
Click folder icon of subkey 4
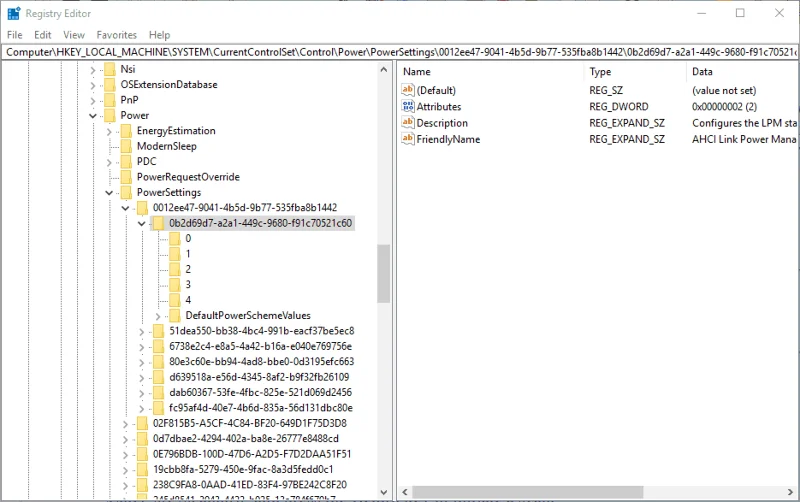point(174,300)
